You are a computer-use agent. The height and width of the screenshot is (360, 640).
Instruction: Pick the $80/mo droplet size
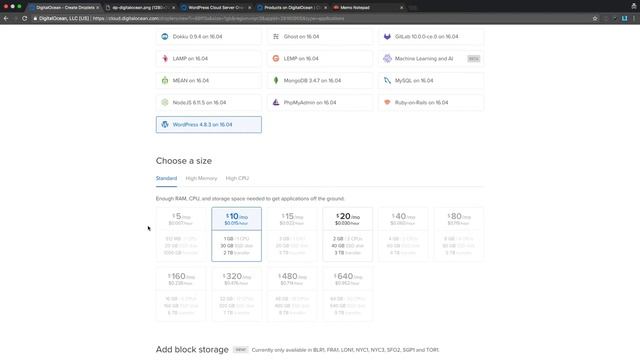coord(459,234)
